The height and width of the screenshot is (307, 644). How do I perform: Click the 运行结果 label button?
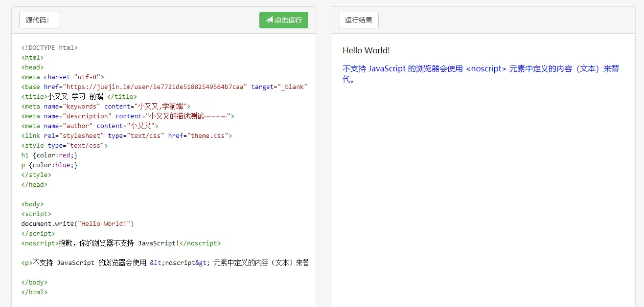[359, 20]
